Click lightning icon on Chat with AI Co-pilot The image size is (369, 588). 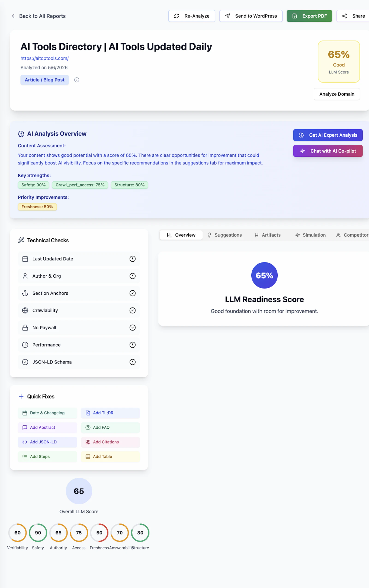coord(302,151)
